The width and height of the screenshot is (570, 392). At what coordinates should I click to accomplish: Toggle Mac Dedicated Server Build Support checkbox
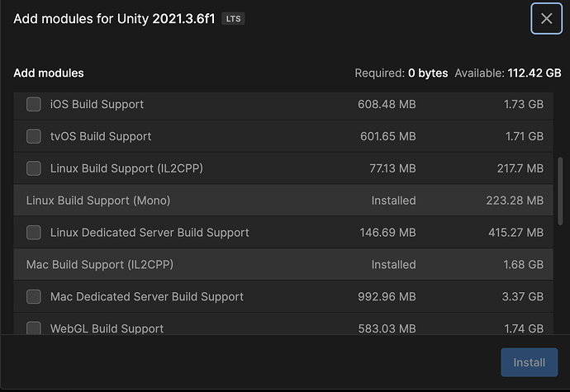(x=34, y=296)
